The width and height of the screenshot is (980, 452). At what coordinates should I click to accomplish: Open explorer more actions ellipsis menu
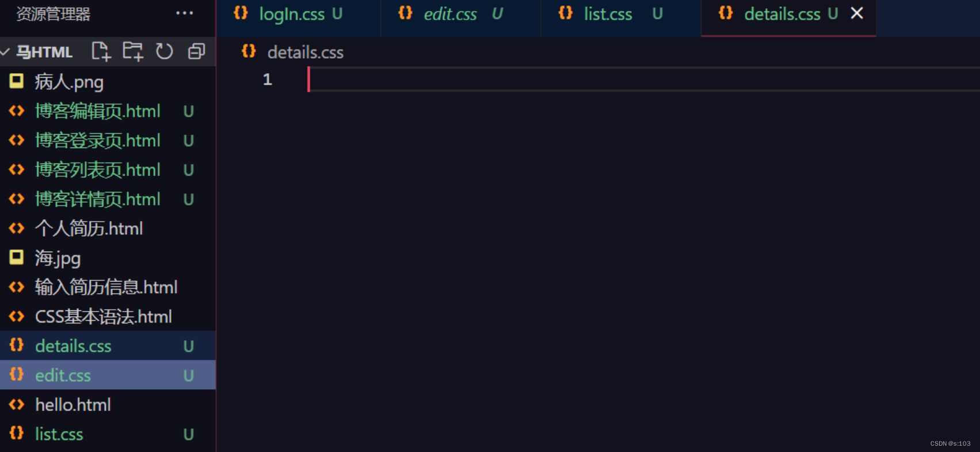click(185, 13)
